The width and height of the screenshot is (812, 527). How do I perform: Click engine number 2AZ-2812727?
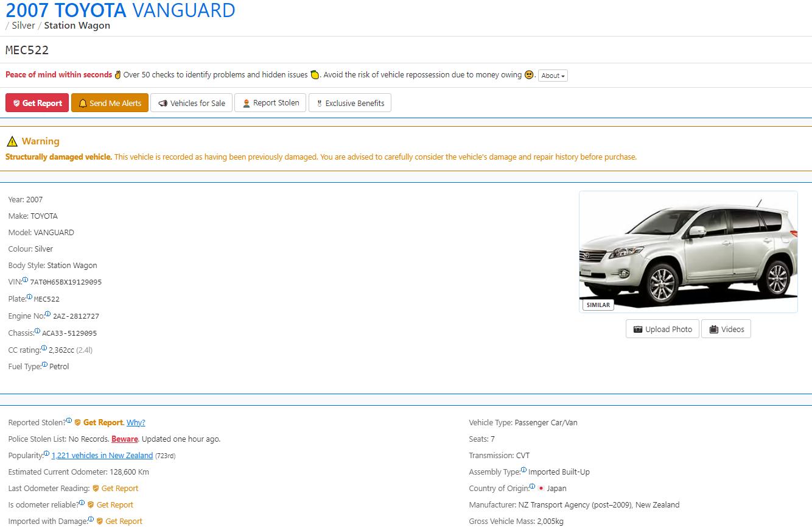76,317
